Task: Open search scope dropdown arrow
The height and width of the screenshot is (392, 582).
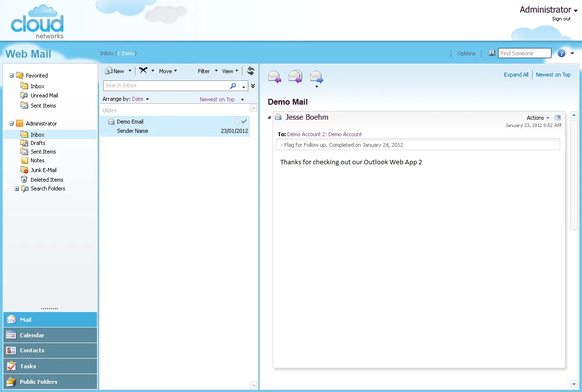Action: tap(244, 86)
